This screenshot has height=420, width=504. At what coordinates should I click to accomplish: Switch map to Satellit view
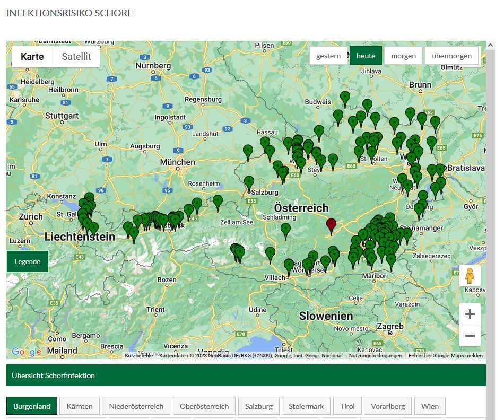click(76, 57)
